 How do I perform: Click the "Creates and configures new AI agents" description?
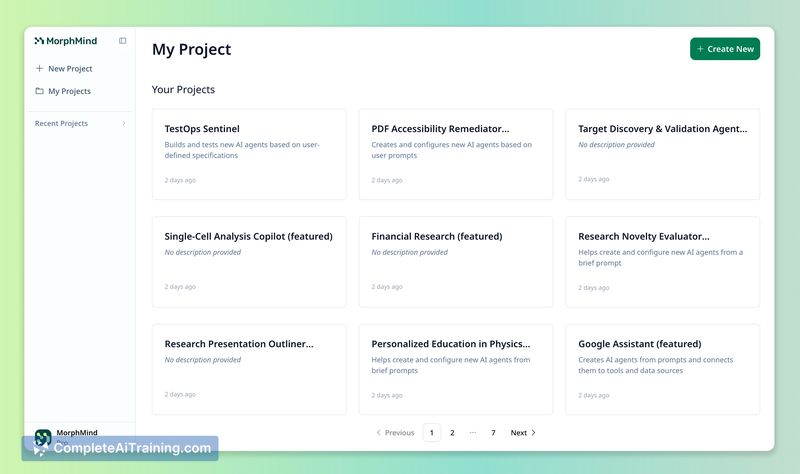tap(452, 150)
